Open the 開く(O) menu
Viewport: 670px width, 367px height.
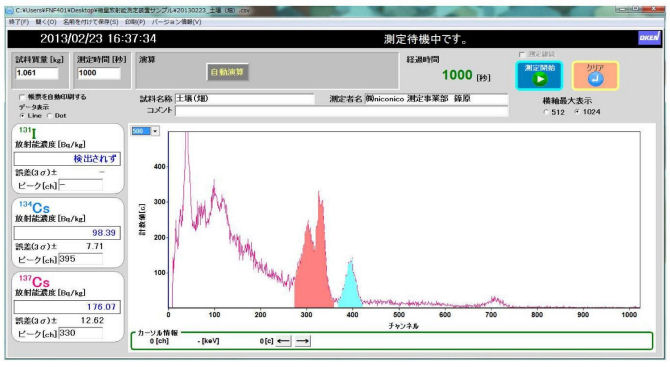coord(46,22)
